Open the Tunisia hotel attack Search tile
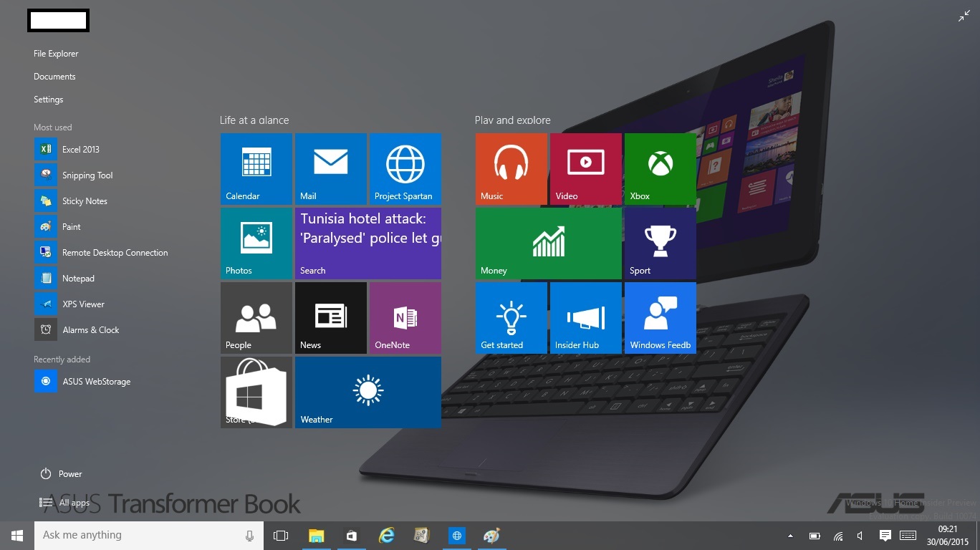The height and width of the screenshot is (550, 980). (x=368, y=243)
